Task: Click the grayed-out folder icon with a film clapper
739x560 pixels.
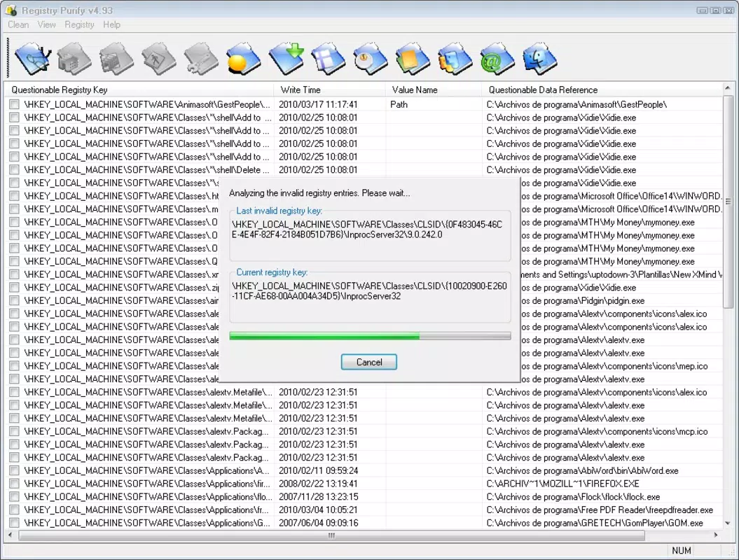Action: click(116, 58)
